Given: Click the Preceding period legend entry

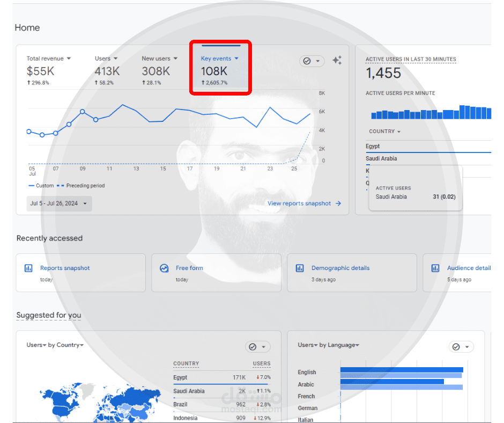Looking at the screenshot, I should (x=81, y=185).
